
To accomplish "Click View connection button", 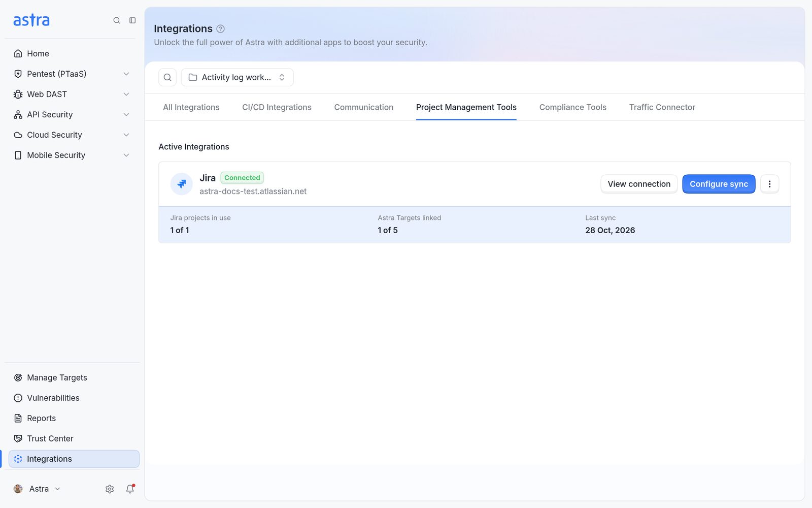I will [639, 184].
